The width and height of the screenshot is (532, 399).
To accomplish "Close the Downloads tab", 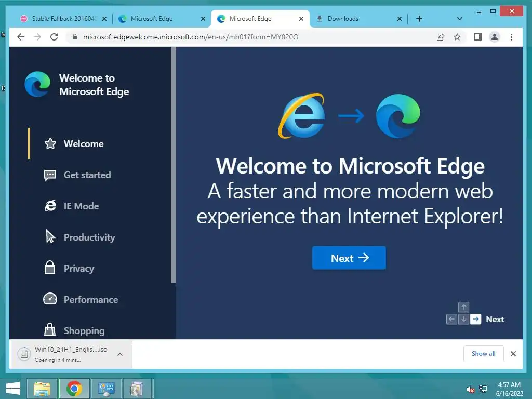I will pyautogui.click(x=400, y=19).
